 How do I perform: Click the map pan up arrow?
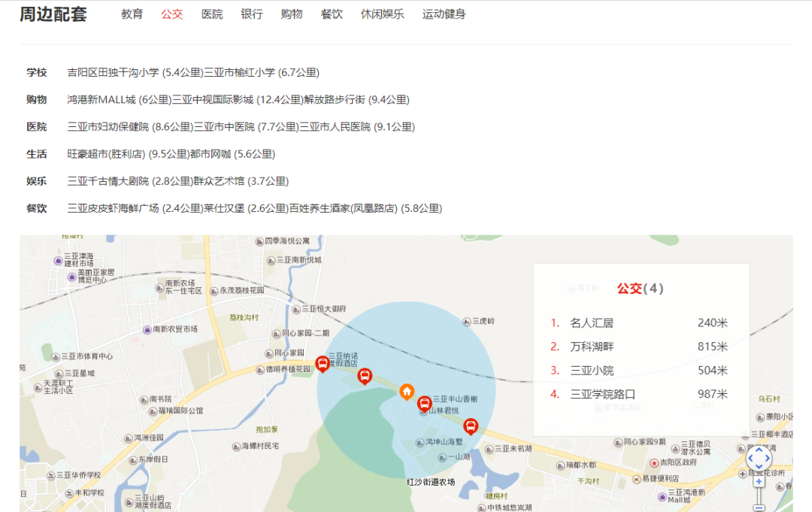(x=759, y=450)
